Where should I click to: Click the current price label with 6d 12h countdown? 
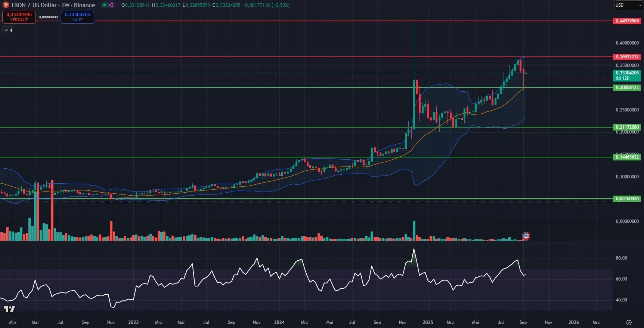(627, 76)
